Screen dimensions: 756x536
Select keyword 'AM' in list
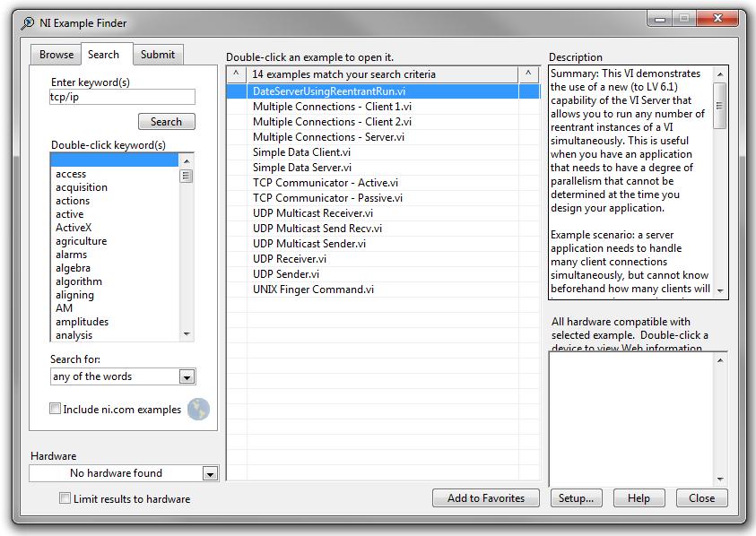(115, 308)
